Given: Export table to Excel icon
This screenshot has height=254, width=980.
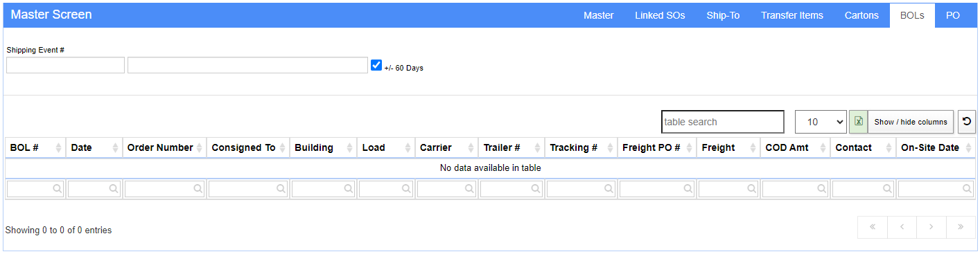Looking at the screenshot, I should [858, 122].
